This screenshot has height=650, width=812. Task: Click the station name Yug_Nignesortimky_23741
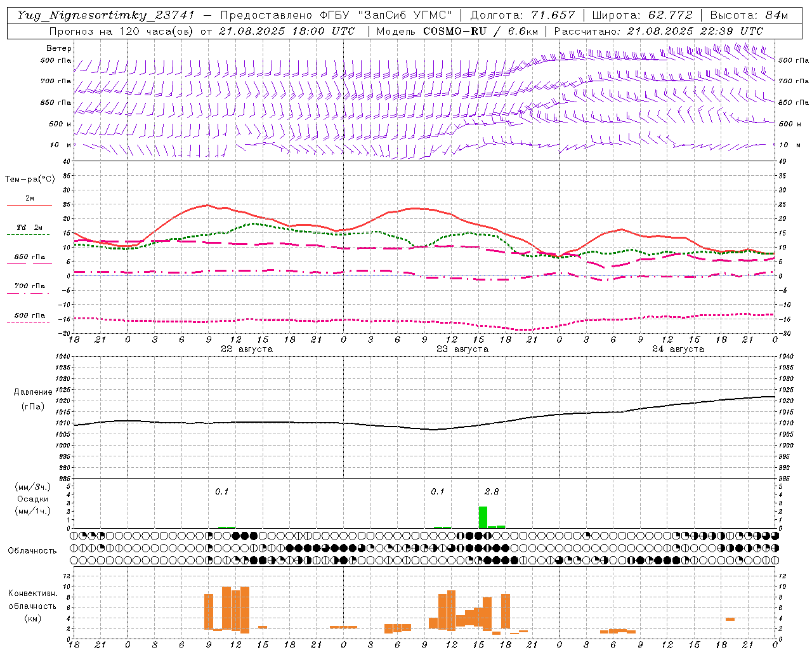click(106, 15)
